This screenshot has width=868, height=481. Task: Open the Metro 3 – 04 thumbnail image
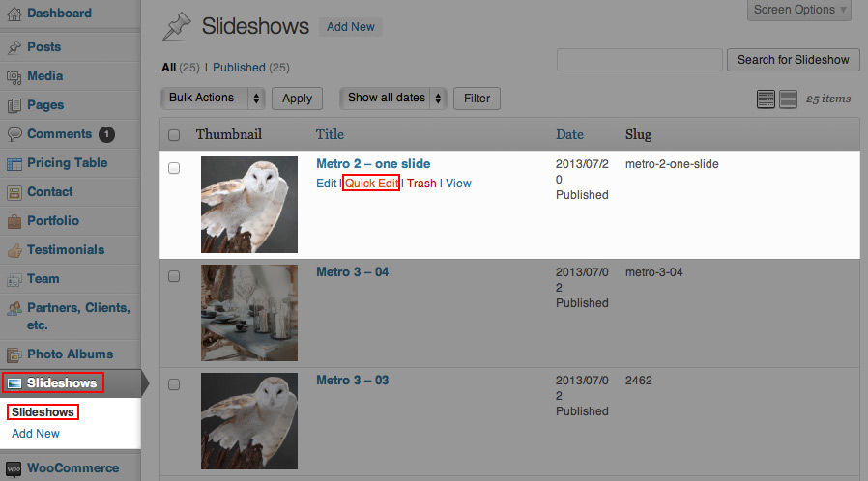point(248,313)
